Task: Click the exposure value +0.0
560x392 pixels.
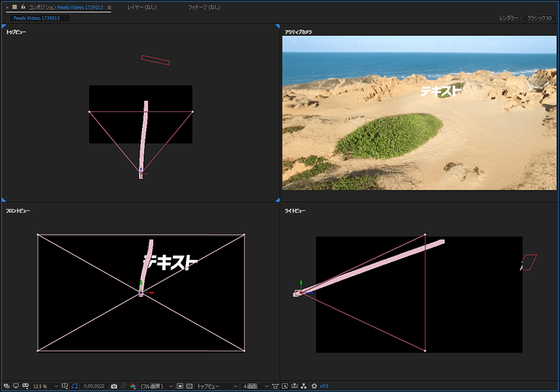Action: (x=324, y=386)
